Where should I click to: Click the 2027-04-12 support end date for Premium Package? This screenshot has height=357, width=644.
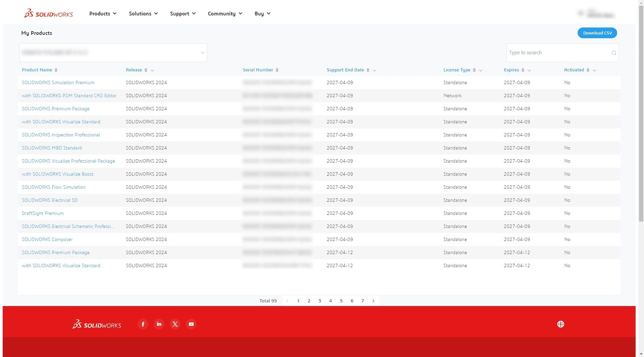pyautogui.click(x=340, y=252)
